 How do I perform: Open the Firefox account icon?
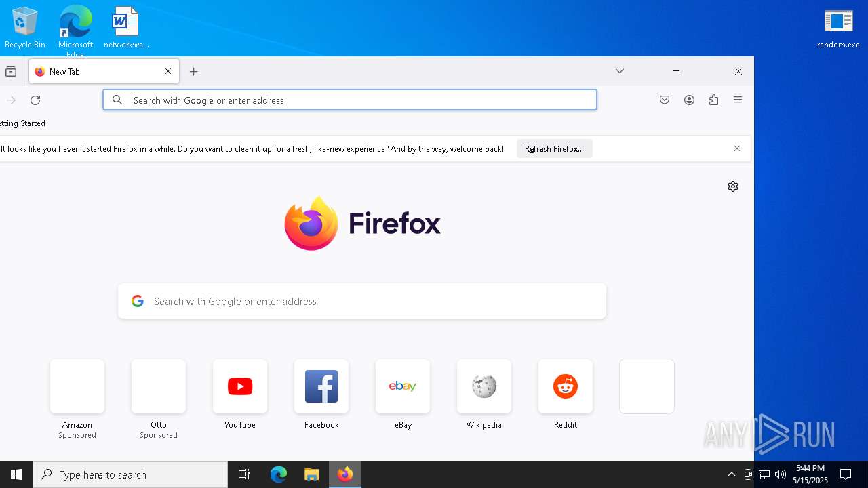pyautogui.click(x=689, y=100)
